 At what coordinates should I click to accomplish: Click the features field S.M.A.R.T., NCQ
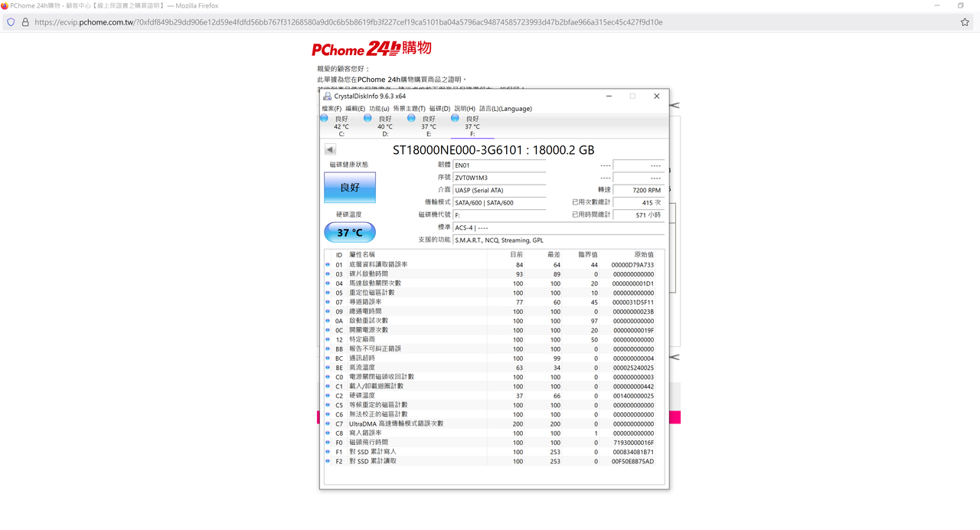(x=558, y=240)
